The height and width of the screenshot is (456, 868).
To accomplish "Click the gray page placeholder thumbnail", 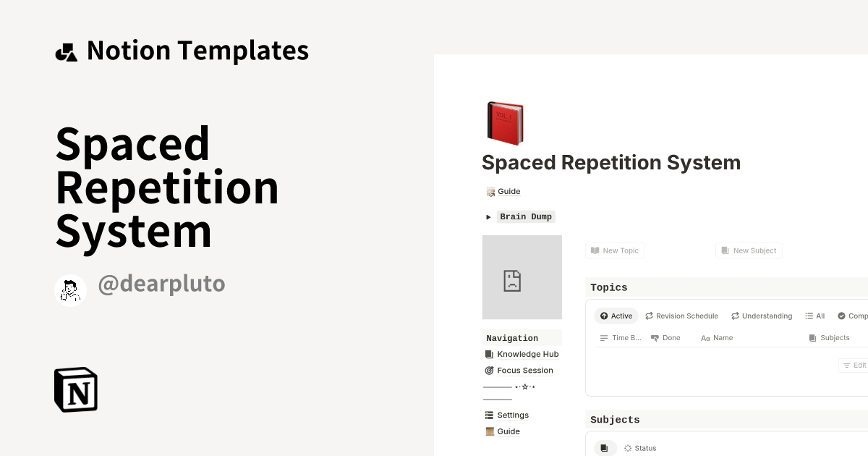I will (522, 277).
